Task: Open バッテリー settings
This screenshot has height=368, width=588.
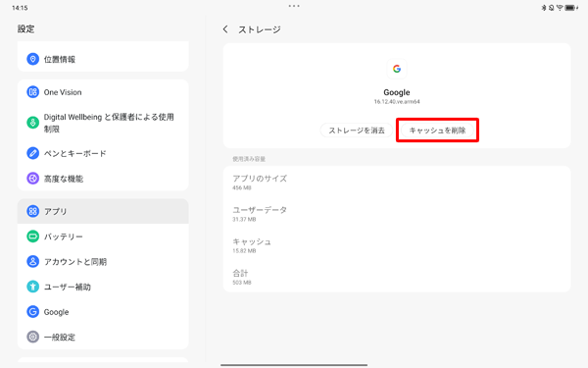Action: 103,237
